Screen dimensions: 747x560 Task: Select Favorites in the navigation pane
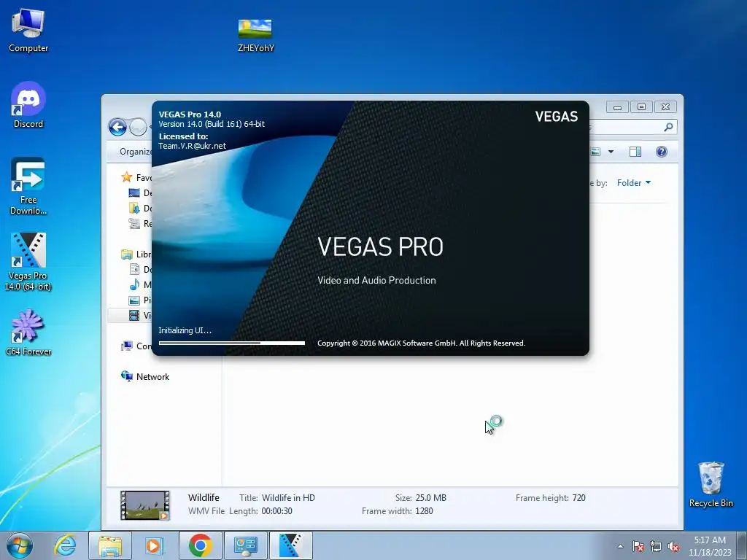coord(136,177)
